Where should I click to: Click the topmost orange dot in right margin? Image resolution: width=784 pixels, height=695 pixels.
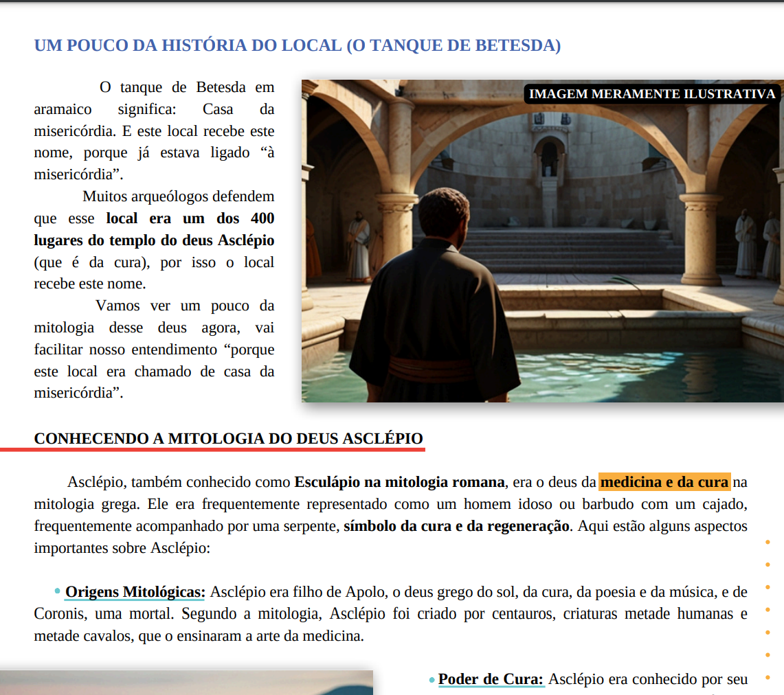coord(768,543)
